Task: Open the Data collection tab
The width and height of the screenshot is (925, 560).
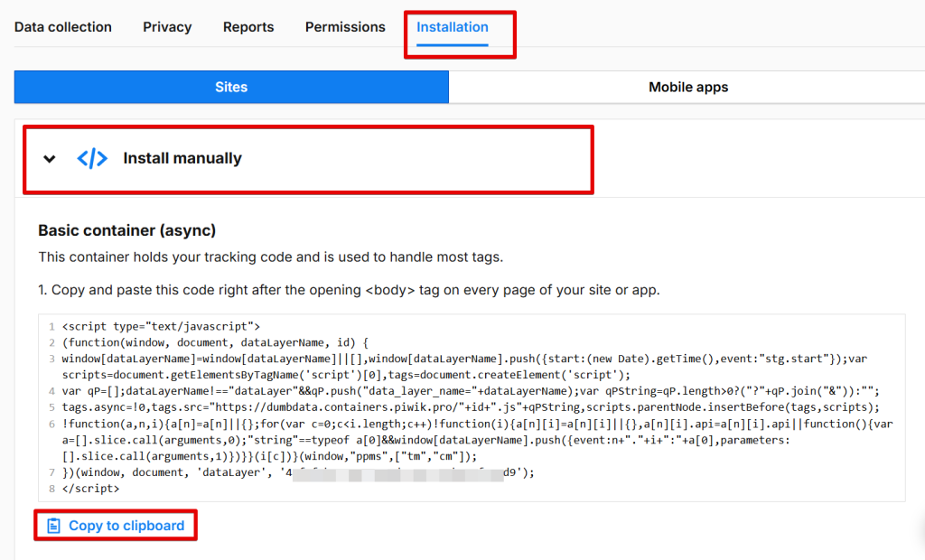Action: click(63, 27)
